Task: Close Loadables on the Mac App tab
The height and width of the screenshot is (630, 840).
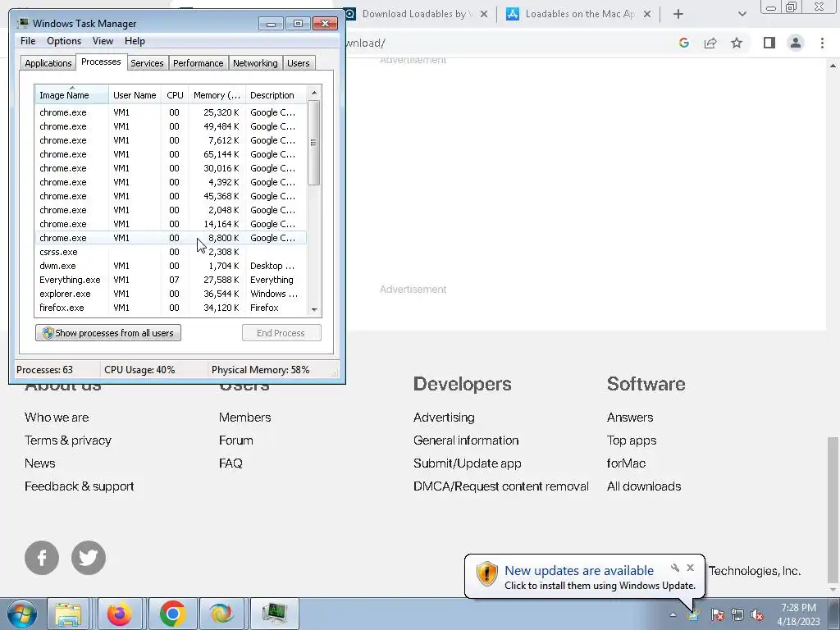Action: (647, 14)
